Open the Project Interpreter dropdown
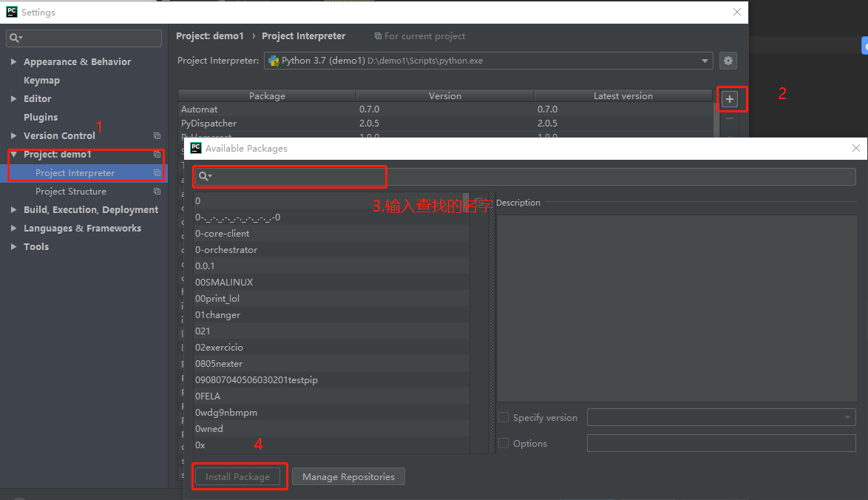 (x=705, y=61)
